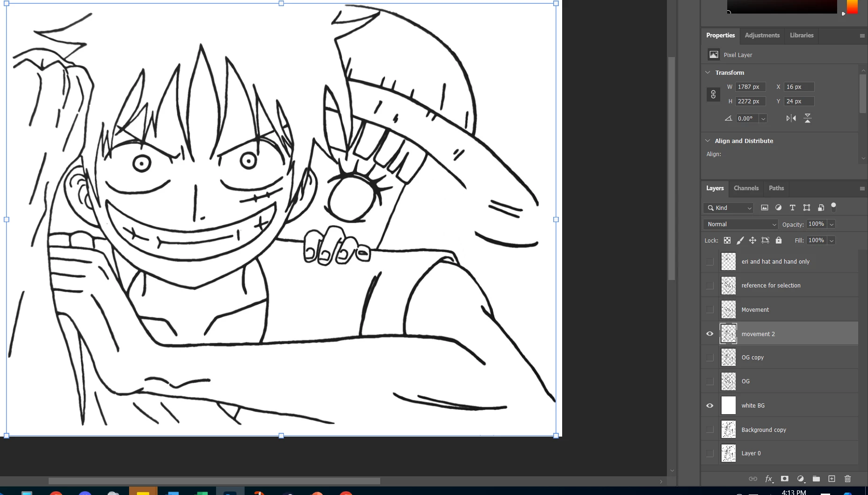Screen dimensions: 868x495
Task: Create new fill or adjustment layer
Action: tap(801, 479)
